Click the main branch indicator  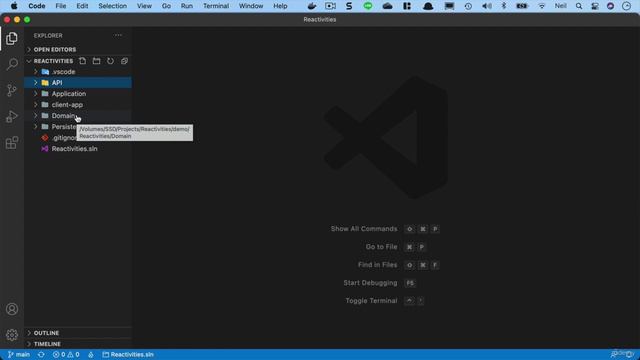tap(19, 354)
